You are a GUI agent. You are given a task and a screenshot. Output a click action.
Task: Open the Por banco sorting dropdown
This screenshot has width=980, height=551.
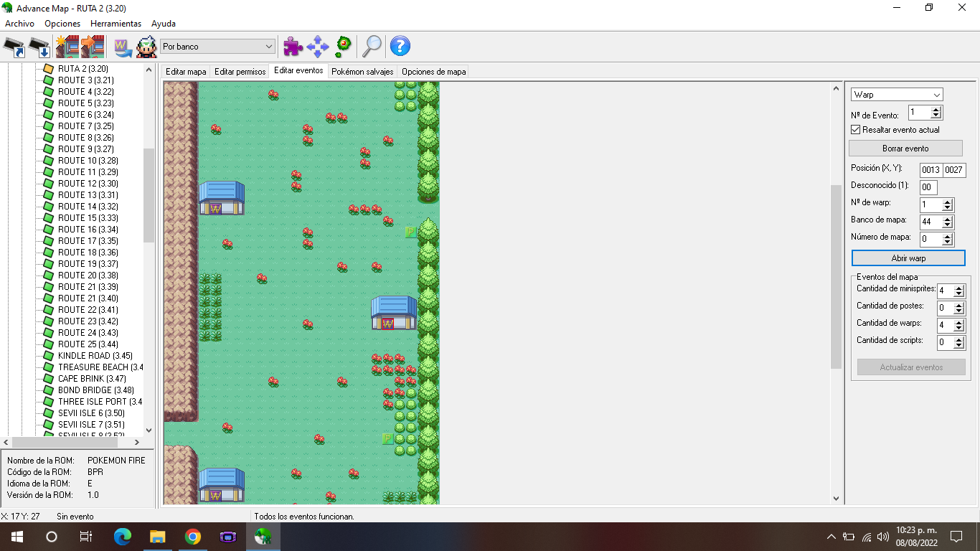click(x=217, y=47)
